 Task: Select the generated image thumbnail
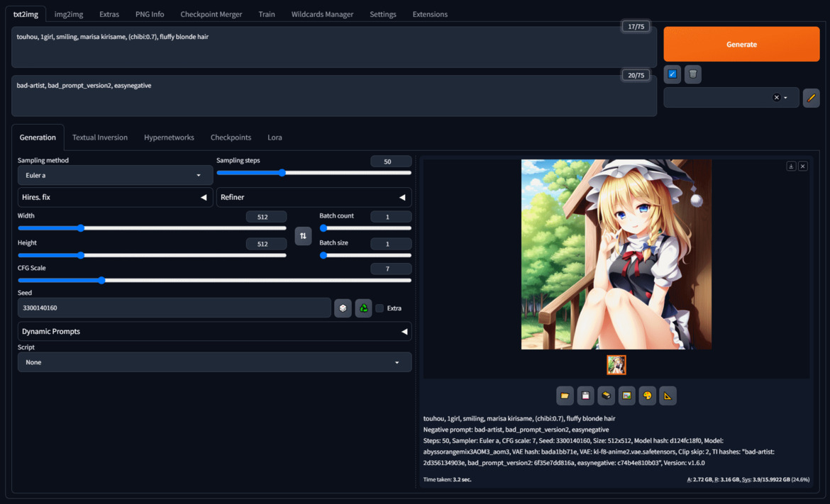point(616,365)
